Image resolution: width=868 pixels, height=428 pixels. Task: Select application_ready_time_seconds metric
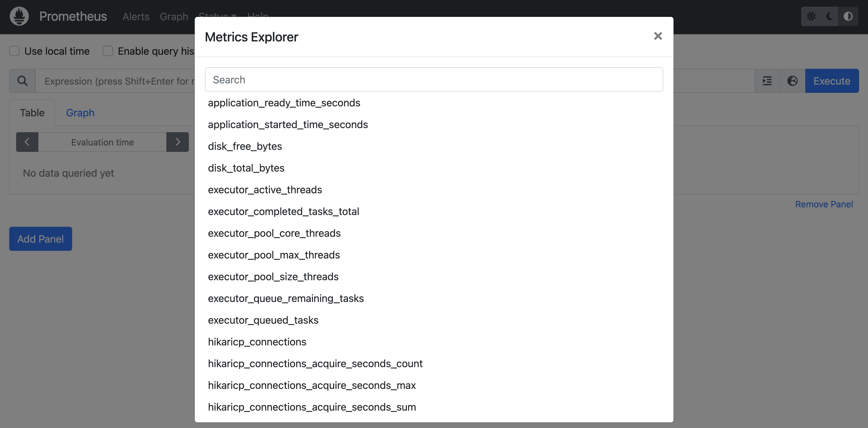284,103
